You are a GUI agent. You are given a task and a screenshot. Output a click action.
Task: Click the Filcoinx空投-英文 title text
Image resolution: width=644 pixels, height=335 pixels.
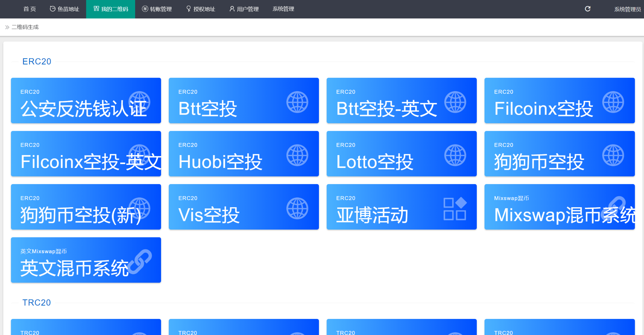(x=91, y=162)
